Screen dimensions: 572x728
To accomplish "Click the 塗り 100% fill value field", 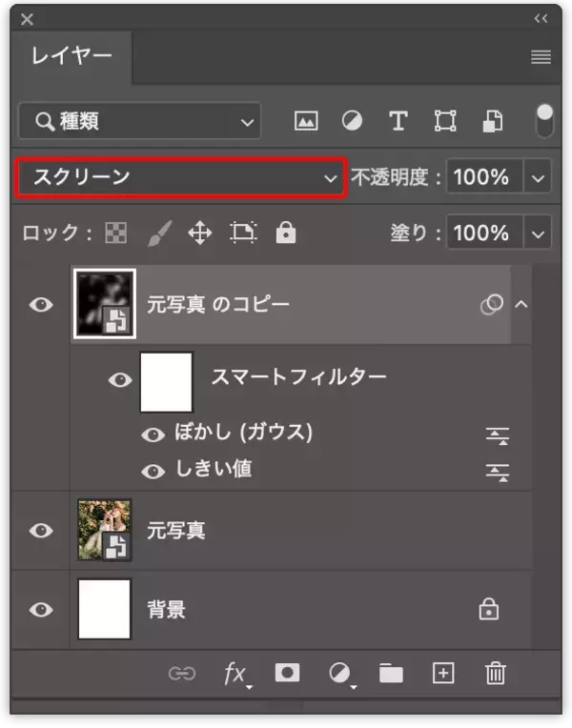I will (x=484, y=233).
